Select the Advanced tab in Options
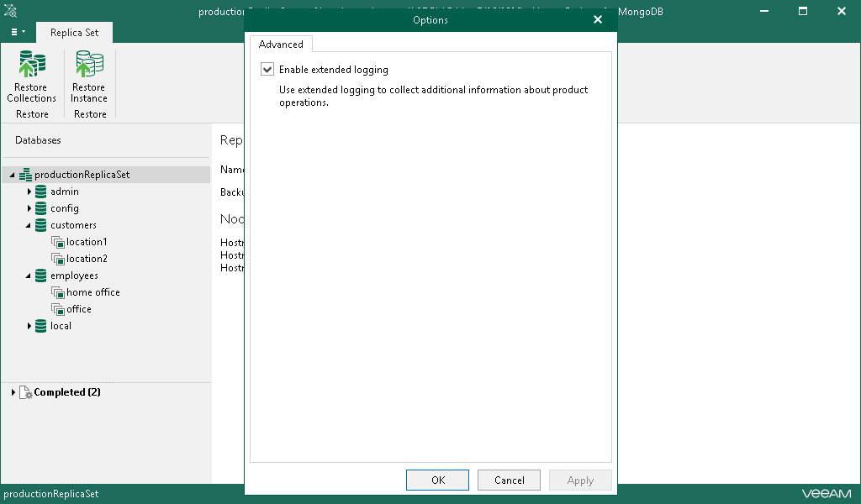This screenshot has width=861, height=504. click(281, 45)
